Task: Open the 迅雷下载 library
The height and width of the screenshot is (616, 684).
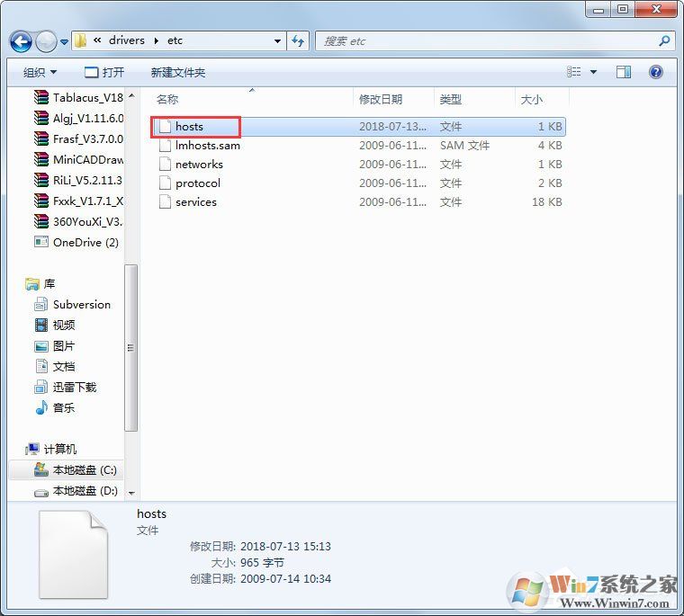Action: [x=66, y=387]
